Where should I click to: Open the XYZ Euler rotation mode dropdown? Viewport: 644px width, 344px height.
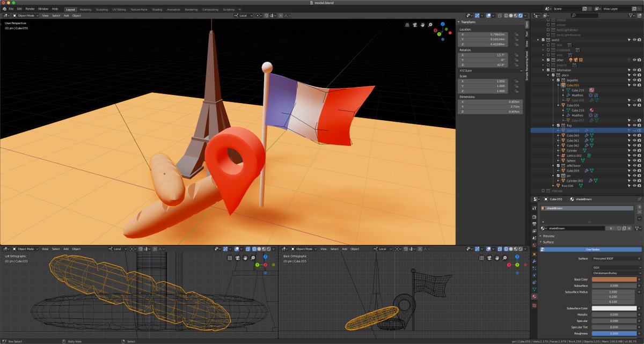(x=490, y=71)
